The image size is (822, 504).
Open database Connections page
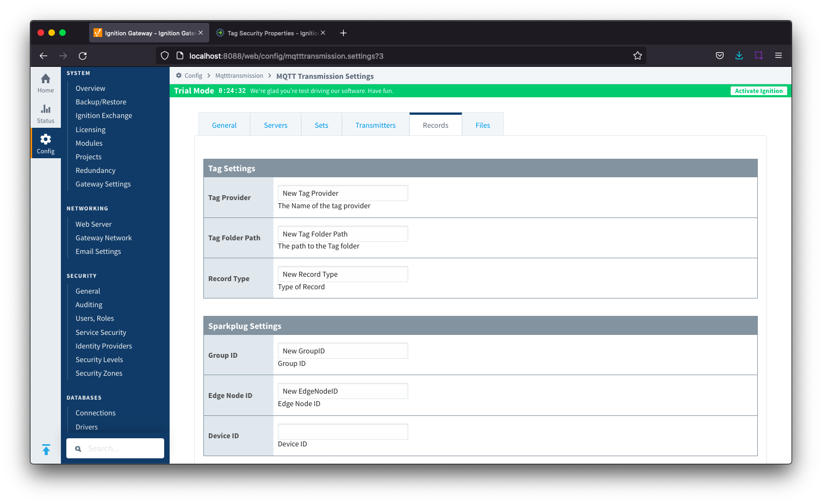pyautogui.click(x=96, y=413)
